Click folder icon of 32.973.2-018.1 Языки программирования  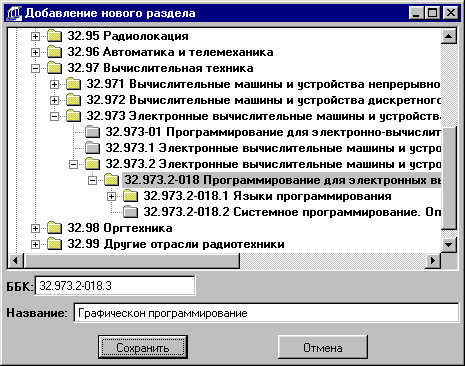tap(130, 196)
